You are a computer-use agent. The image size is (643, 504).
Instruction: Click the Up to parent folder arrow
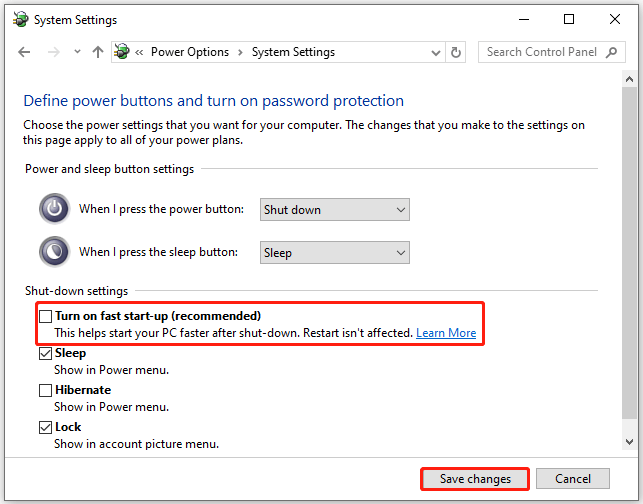pyautogui.click(x=97, y=52)
